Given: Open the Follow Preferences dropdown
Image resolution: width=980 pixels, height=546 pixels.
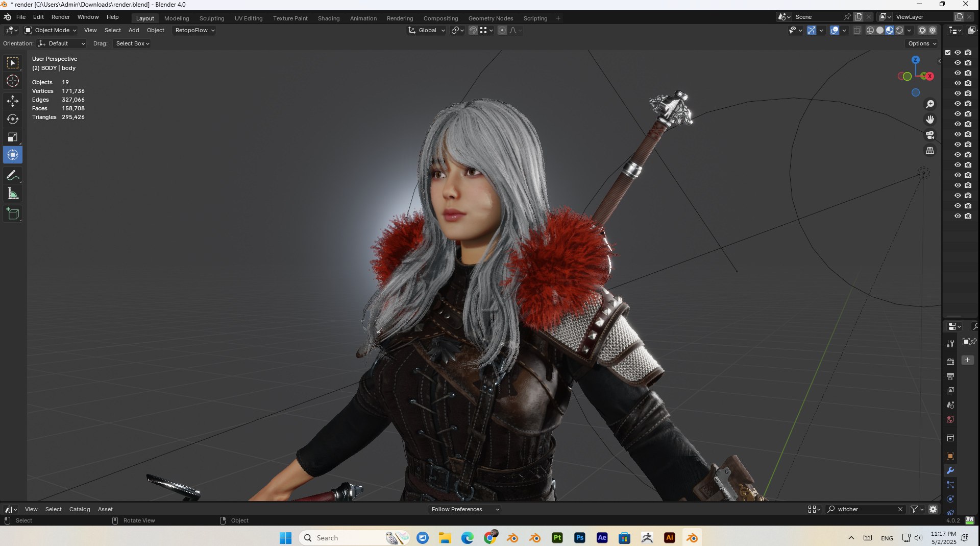Looking at the screenshot, I should (464, 509).
